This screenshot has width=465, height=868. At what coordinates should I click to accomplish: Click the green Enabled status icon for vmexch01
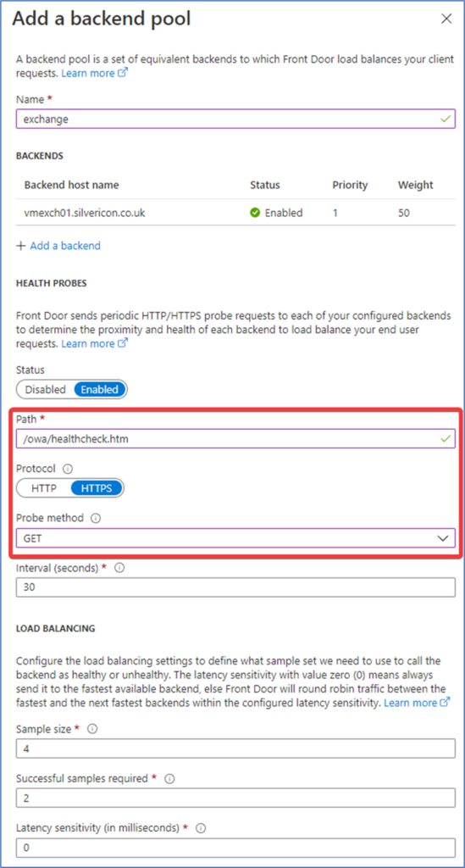pos(255,213)
